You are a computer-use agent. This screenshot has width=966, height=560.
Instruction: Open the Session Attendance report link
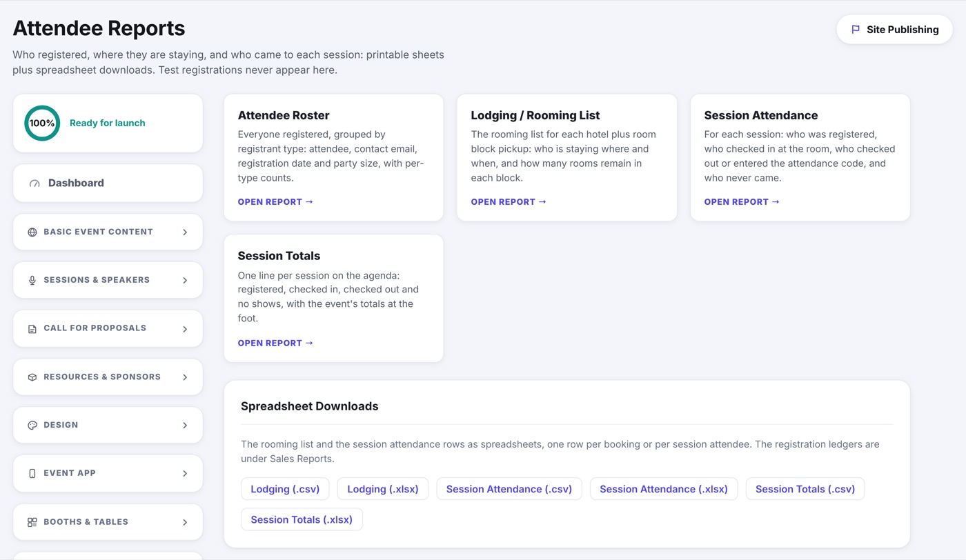click(742, 202)
